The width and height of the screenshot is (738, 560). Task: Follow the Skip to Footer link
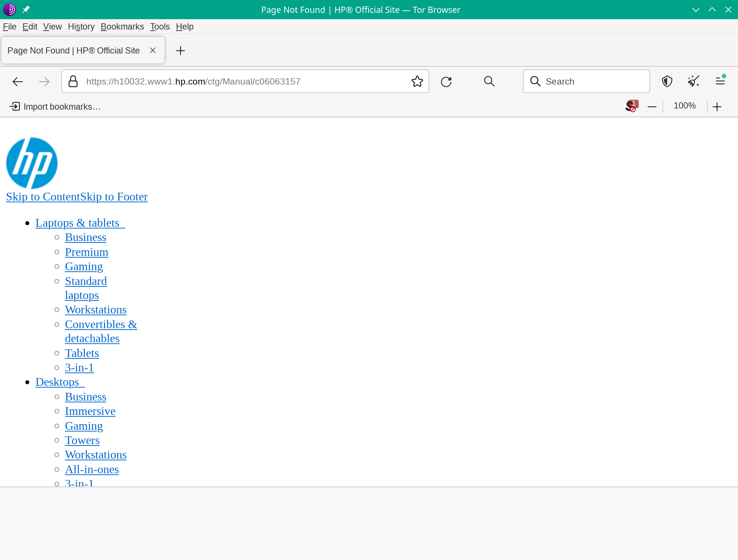coord(114,197)
